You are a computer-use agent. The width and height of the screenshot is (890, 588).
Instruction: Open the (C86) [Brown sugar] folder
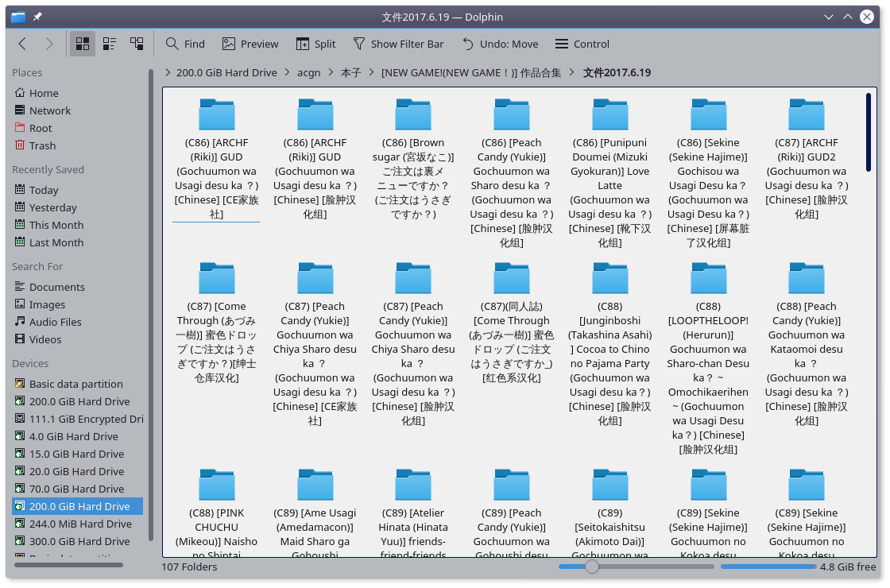413,115
